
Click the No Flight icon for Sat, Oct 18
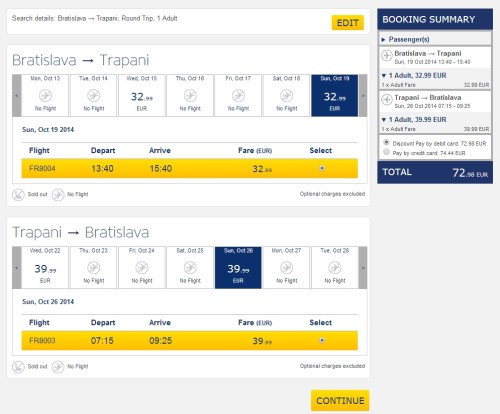(286, 96)
